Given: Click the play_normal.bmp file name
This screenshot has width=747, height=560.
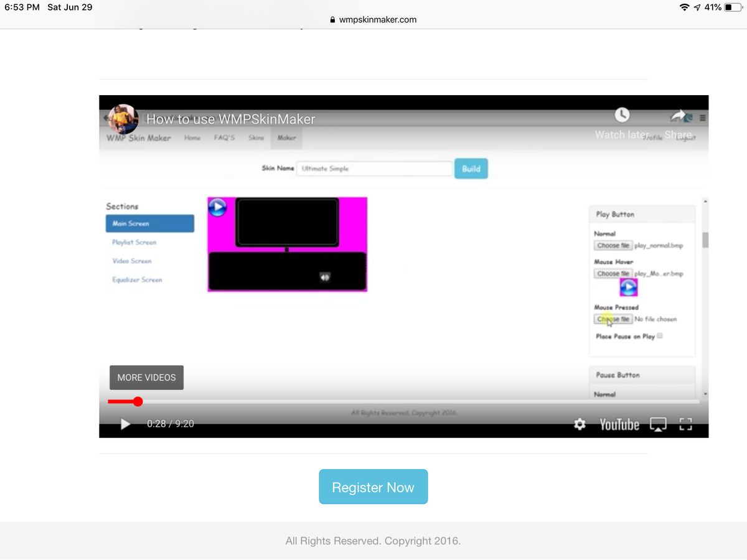Looking at the screenshot, I should click(x=659, y=246).
